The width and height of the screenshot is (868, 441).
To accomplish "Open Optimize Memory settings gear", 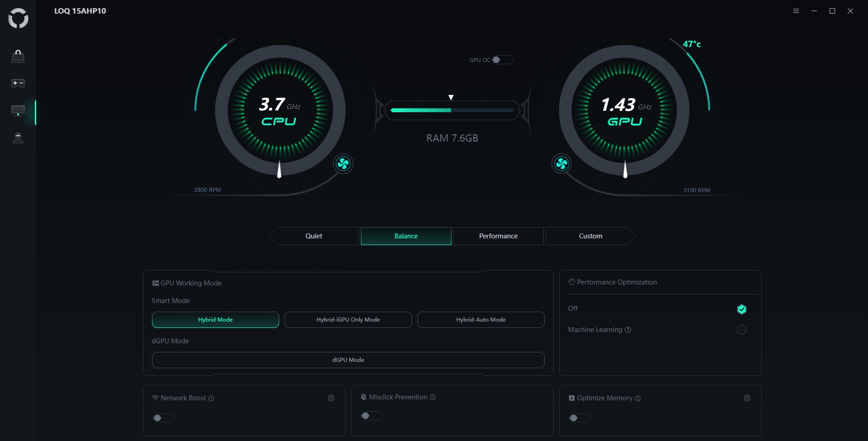I will click(747, 398).
